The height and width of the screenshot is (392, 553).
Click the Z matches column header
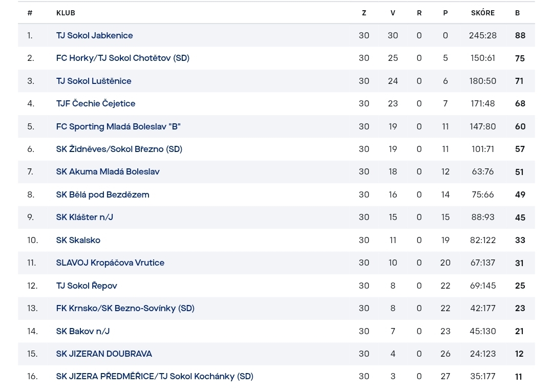[x=364, y=13]
